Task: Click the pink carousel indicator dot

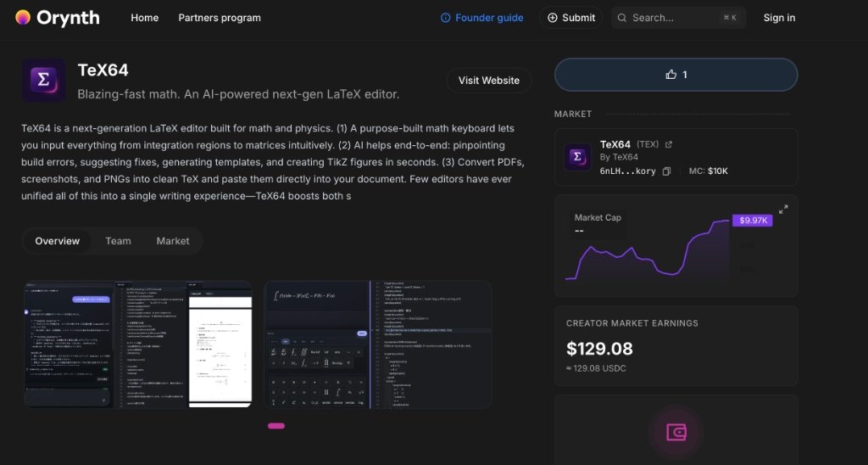Action: [276, 426]
